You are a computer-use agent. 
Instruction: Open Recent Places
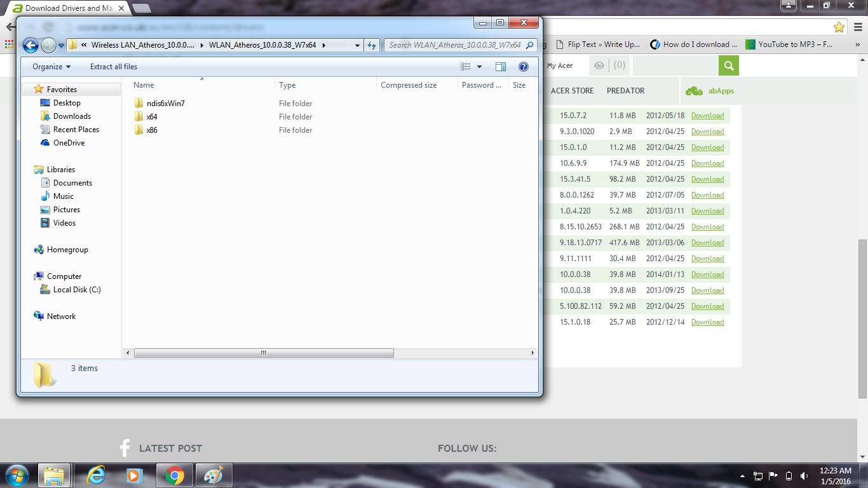point(76,130)
